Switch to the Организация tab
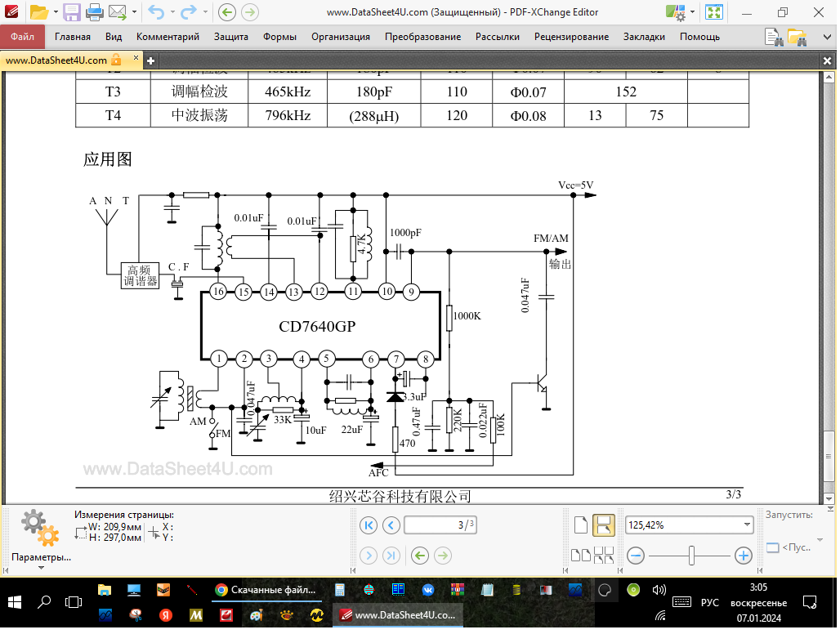Image resolution: width=840 pixels, height=634 pixels. tap(341, 37)
